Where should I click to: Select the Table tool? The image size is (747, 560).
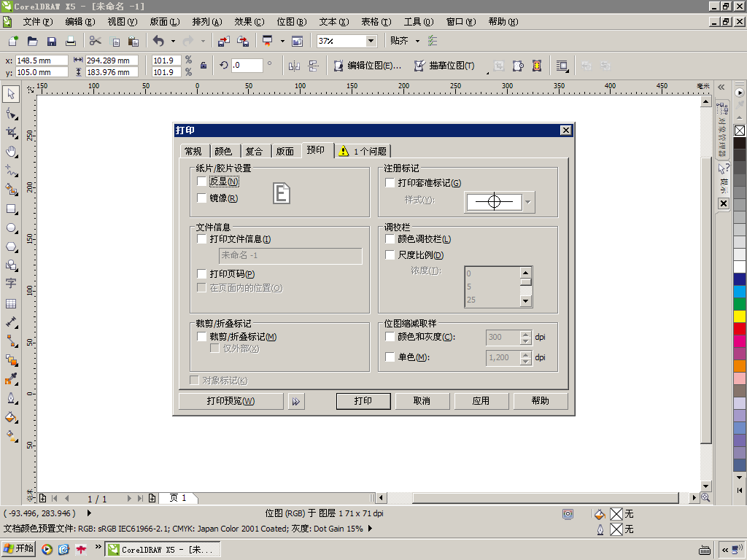tap(11, 303)
